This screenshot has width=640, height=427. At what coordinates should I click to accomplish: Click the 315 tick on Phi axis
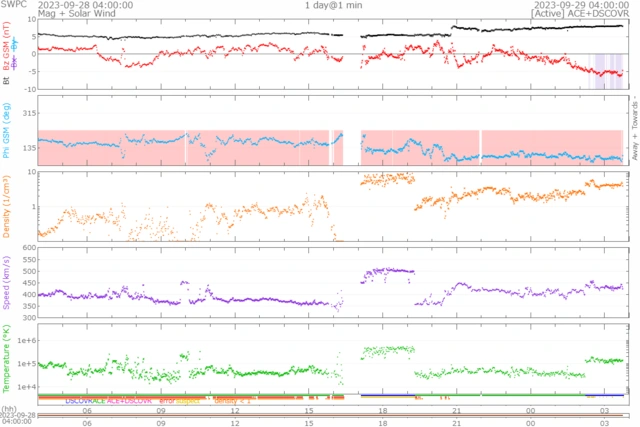(28, 113)
